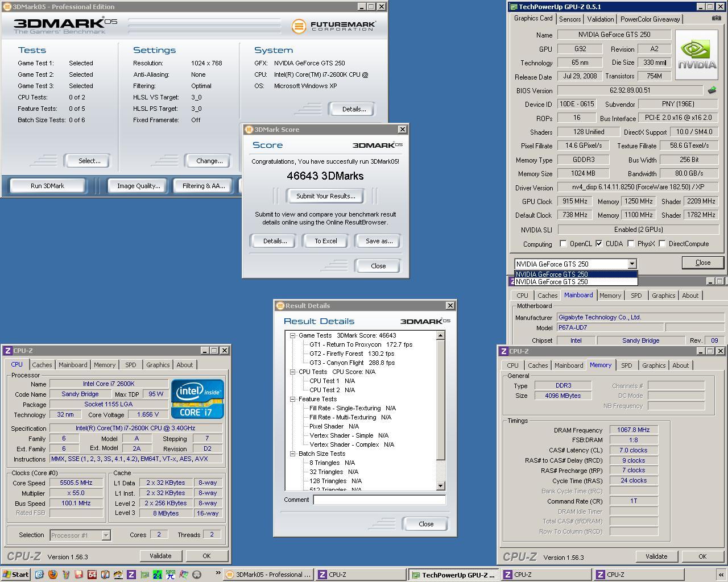Click the BIOS save chip icon
This screenshot has width=728, height=582.
click(712, 90)
